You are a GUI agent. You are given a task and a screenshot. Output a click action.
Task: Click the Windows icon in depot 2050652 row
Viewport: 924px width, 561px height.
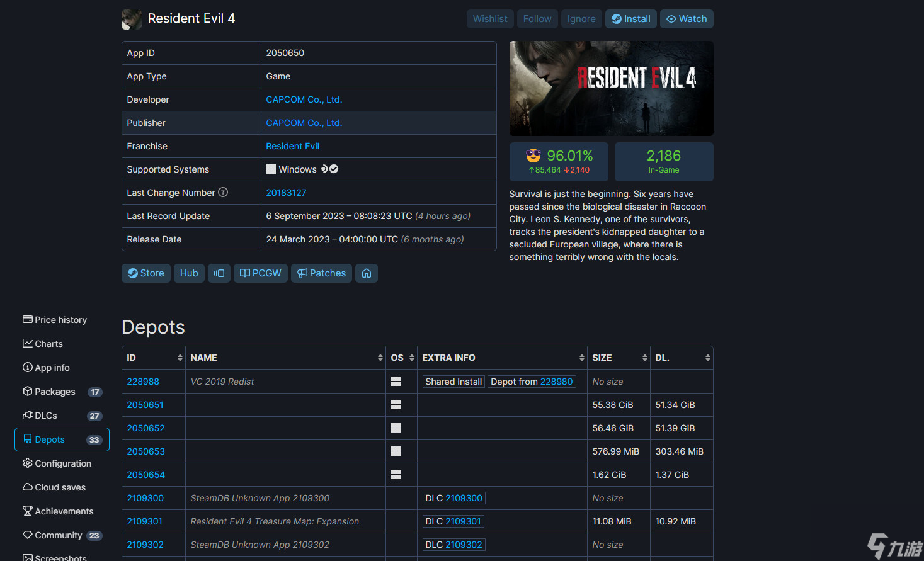396,428
